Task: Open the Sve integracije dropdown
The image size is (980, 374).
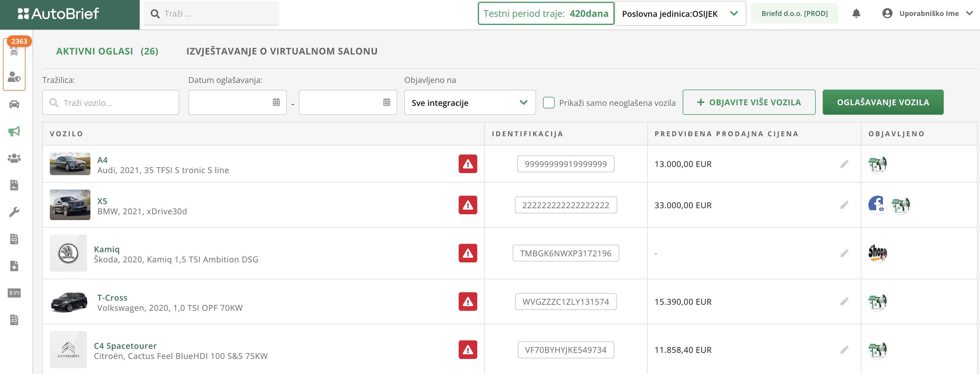Action: [469, 103]
